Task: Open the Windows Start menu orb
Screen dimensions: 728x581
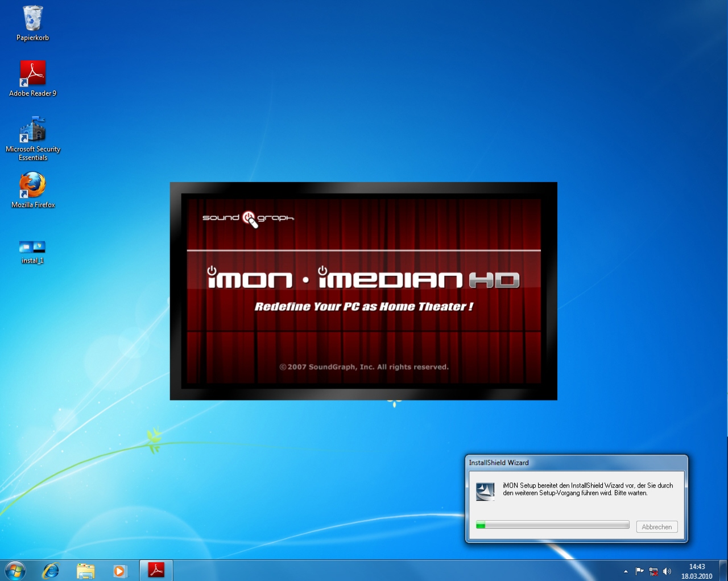Action: tap(15, 570)
